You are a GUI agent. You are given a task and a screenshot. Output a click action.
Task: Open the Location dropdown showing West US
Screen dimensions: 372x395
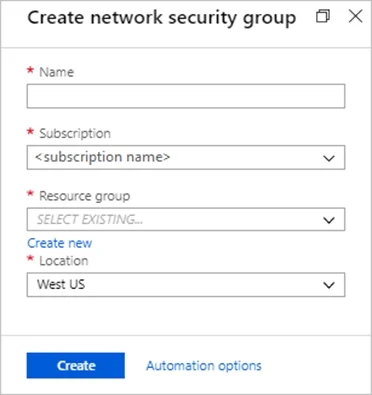coord(186,285)
